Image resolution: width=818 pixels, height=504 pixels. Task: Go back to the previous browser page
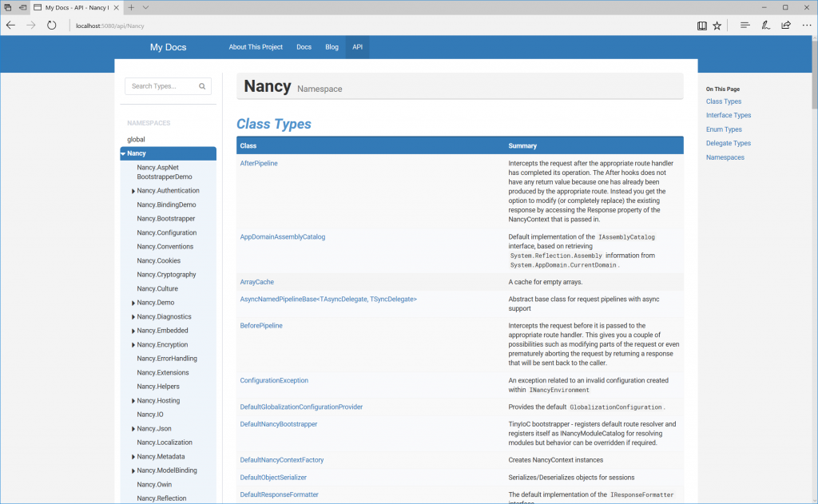10,25
